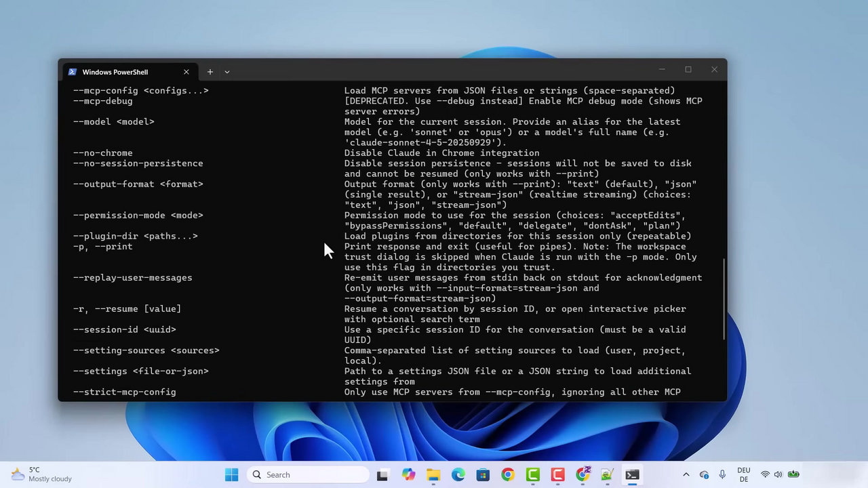Click the 'Disable Claude in Chrome integration' line

coord(442,153)
